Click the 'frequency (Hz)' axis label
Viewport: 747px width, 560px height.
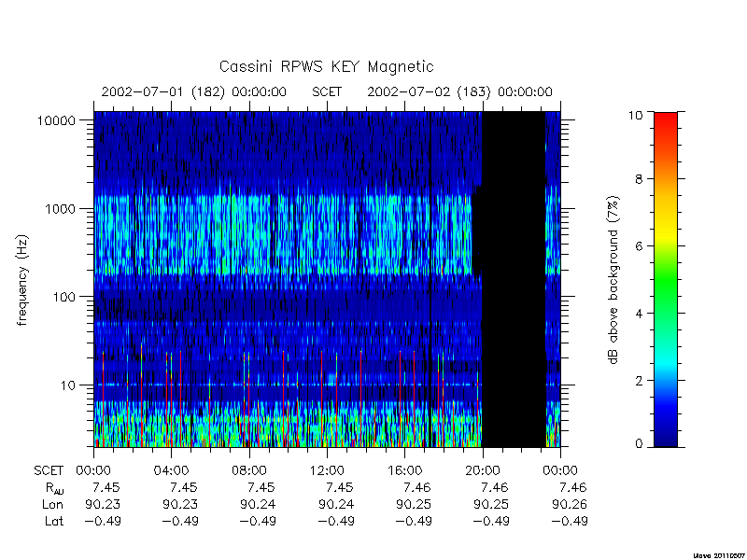click(x=21, y=281)
